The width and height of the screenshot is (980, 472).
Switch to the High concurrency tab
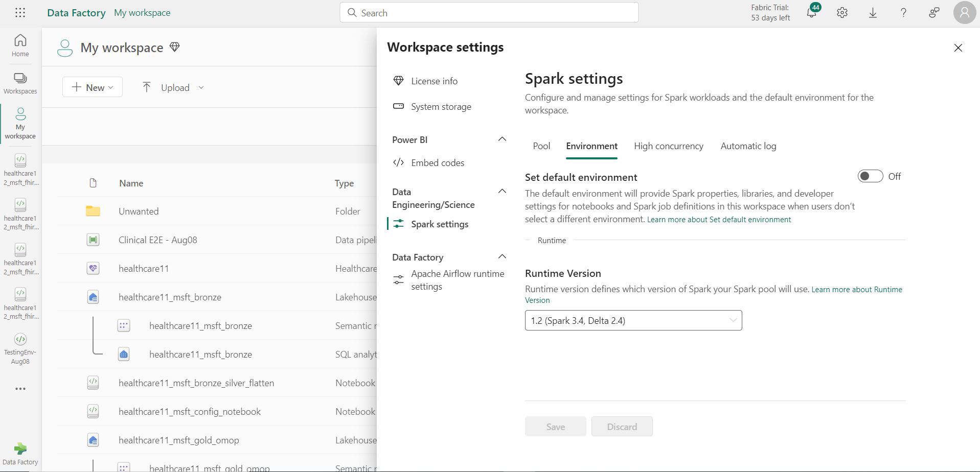click(x=668, y=146)
